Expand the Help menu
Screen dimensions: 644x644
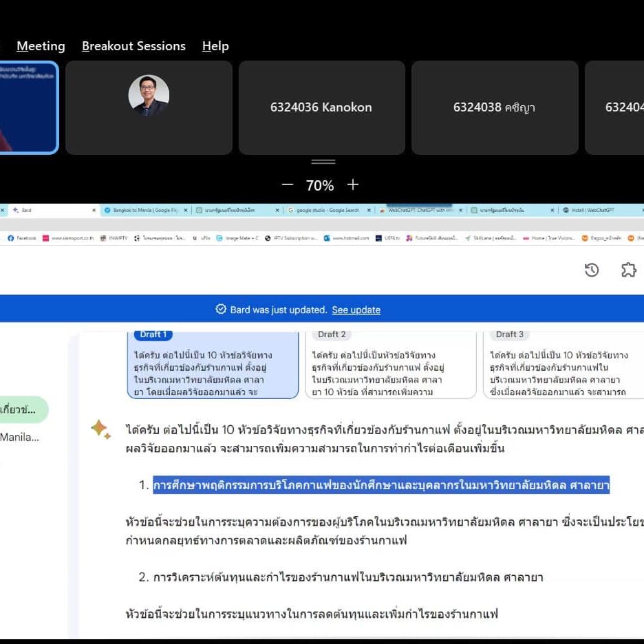[x=215, y=46]
